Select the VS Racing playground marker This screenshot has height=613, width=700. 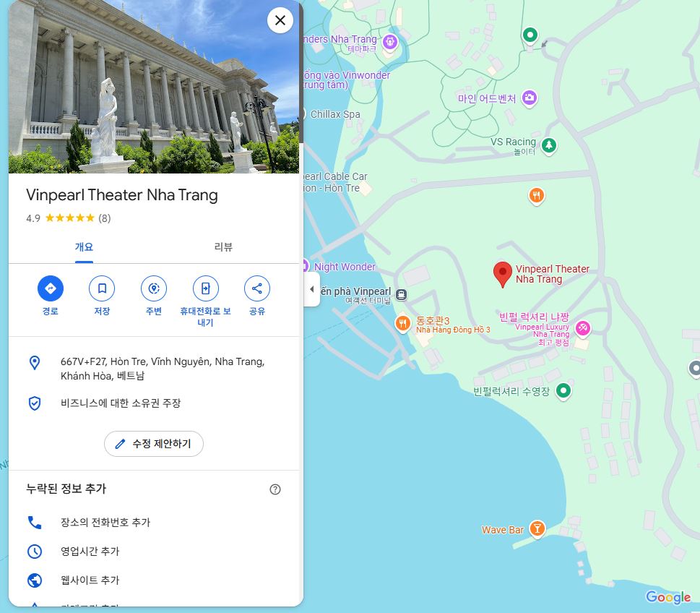pos(549,145)
